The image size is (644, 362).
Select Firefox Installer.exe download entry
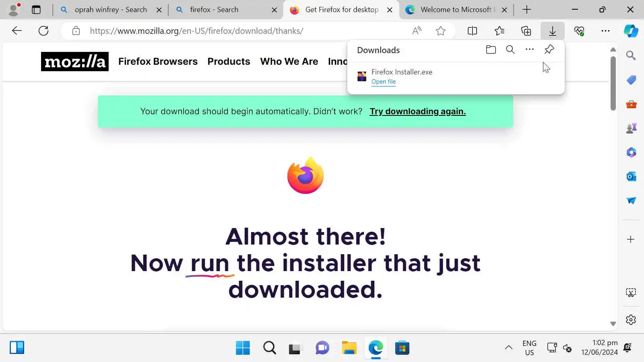tap(456, 76)
